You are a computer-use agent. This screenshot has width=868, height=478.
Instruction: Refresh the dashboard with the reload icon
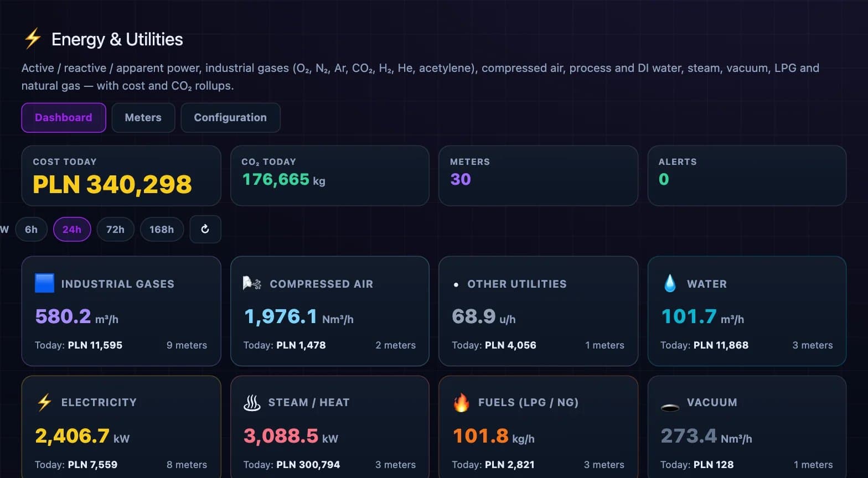[x=205, y=229]
